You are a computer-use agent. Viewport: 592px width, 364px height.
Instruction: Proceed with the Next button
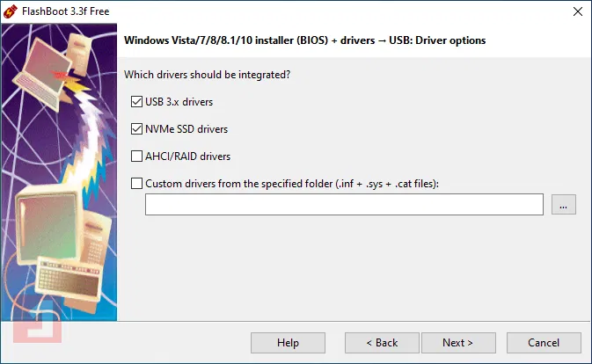pyautogui.click(x=457, y=343)
